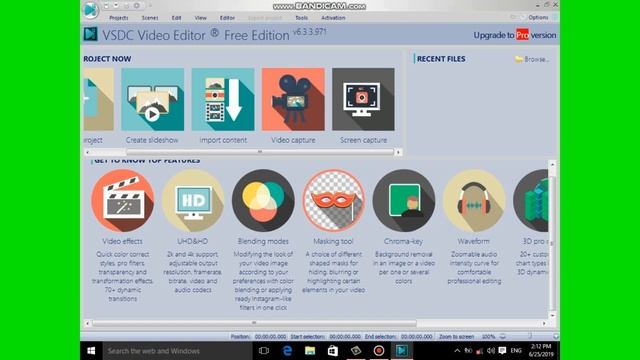Click the Browse folder icon in Recent Files

[x=519, y=59]
